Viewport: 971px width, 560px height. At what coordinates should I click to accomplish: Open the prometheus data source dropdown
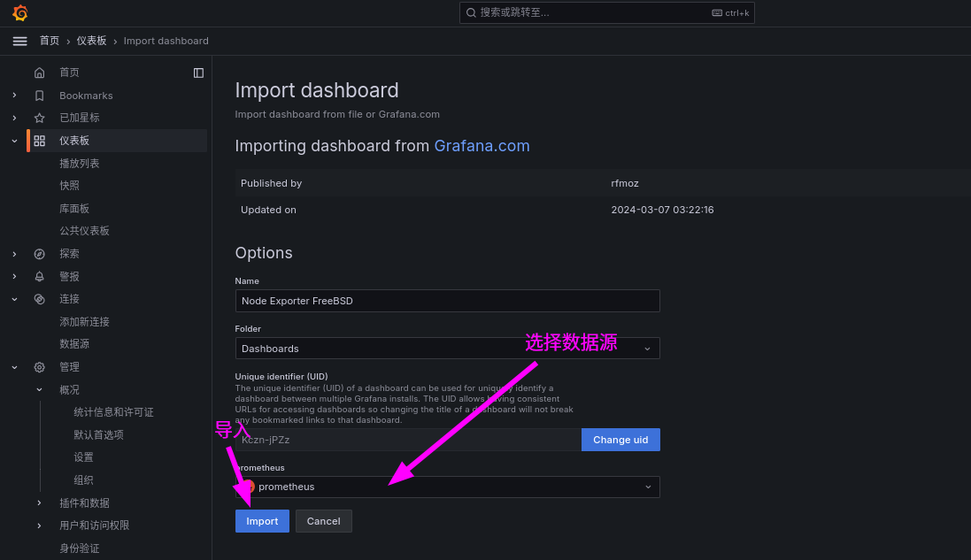click(x=447, y=487)
